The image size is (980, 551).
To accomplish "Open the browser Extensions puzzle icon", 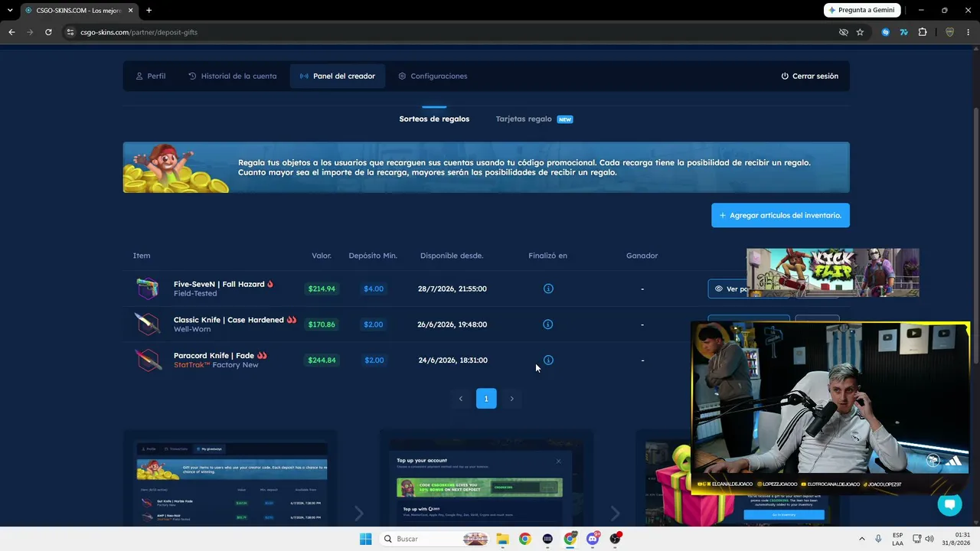I will point(923,32).
